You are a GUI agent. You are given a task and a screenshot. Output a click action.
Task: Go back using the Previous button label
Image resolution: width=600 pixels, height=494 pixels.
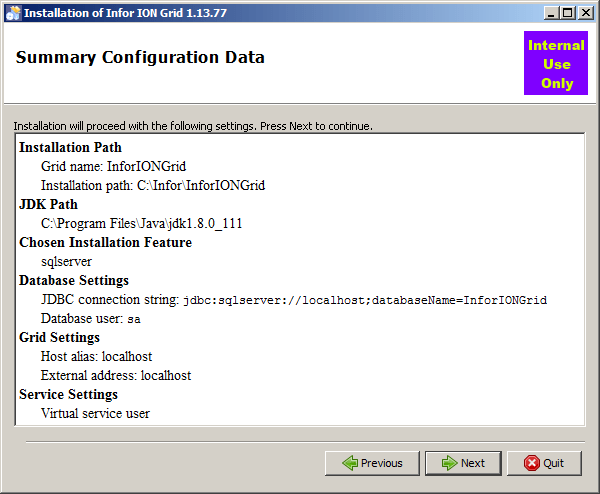coord(381,463)
